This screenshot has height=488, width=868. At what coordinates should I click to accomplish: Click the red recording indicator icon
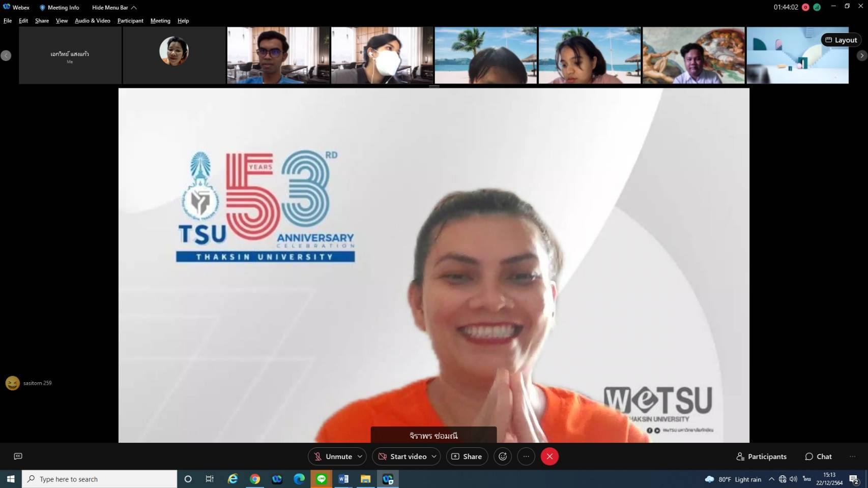805,7
